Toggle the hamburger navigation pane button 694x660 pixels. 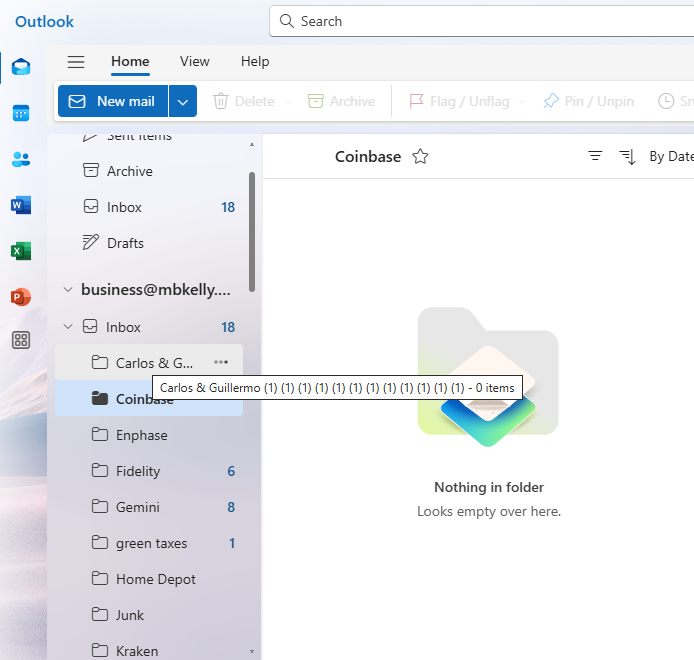(x=76, y=62)
